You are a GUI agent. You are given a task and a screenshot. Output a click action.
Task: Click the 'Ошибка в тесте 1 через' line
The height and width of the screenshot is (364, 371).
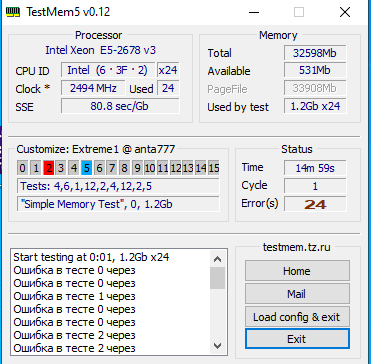(x=74, y=296)
